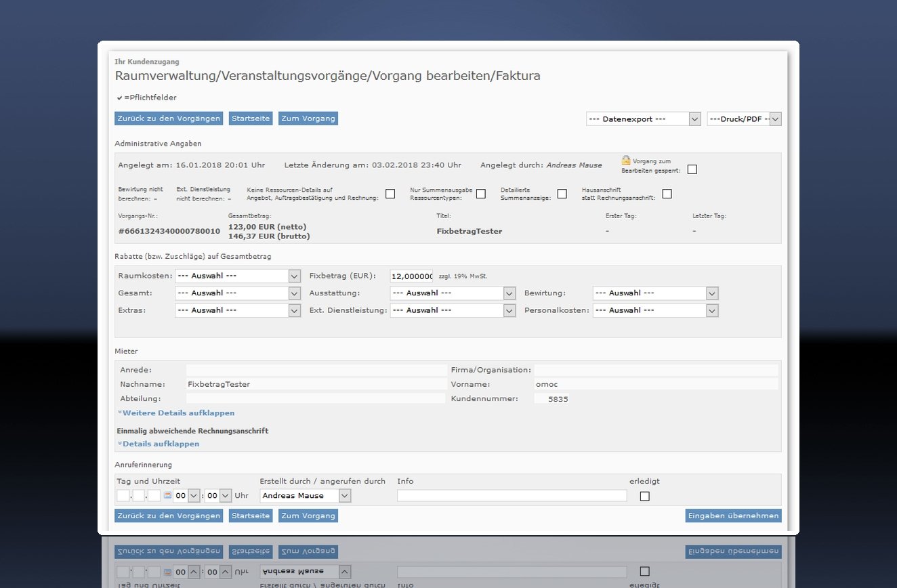Screen dimensions: 897x588
Task: Open the Personalkosten dropdown list
Action: click(x=655, y=310)
